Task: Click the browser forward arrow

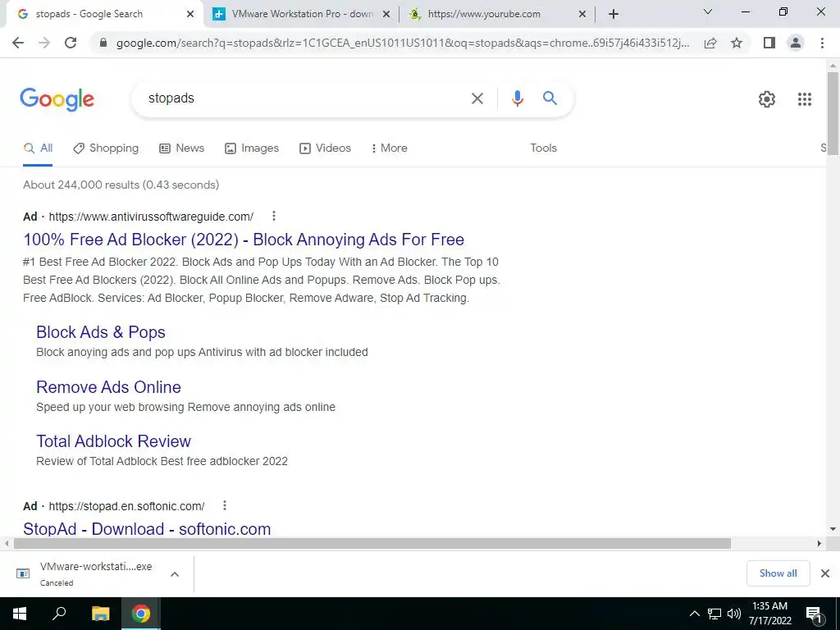Action: tap(44, 43)
